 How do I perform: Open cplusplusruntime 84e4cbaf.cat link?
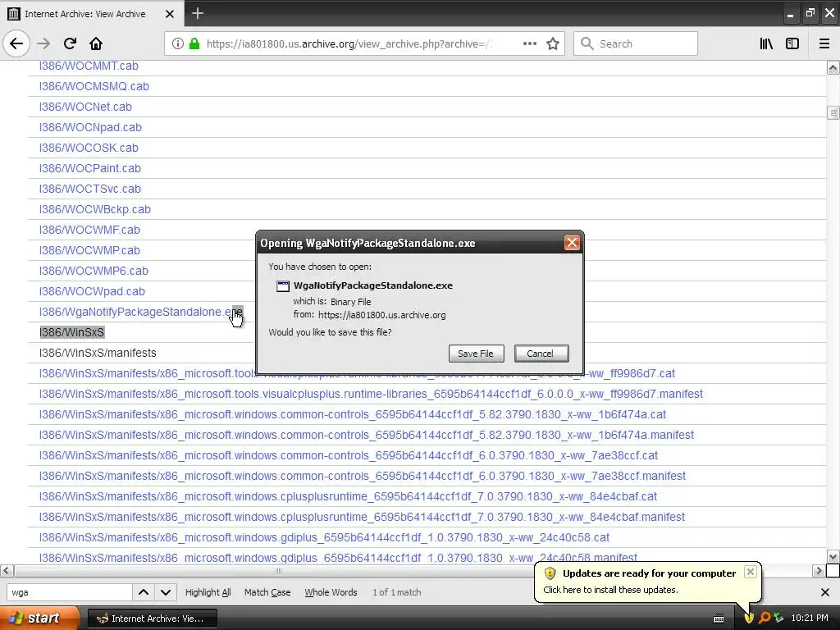(348, 496)
